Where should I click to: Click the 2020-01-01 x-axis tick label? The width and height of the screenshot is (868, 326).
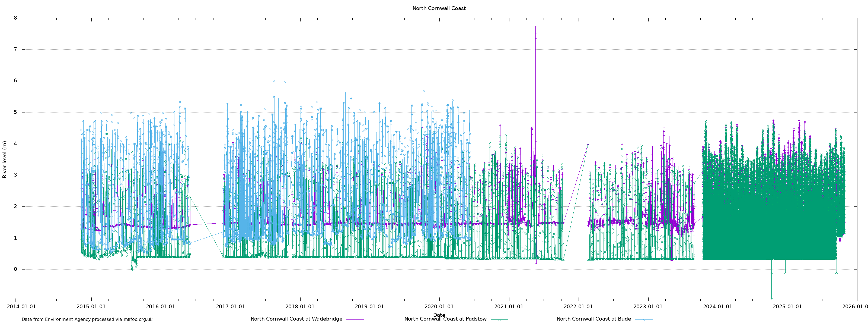coord(439,307)
